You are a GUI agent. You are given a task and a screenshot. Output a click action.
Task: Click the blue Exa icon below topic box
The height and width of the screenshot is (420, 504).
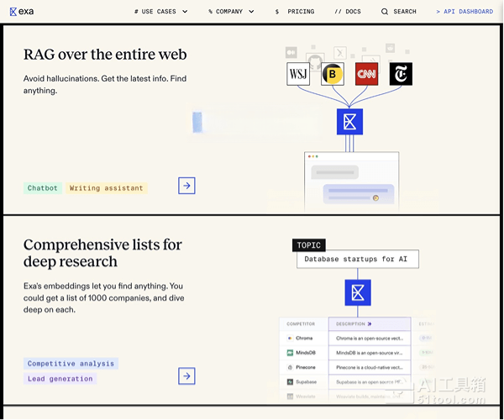click(358, 292)
